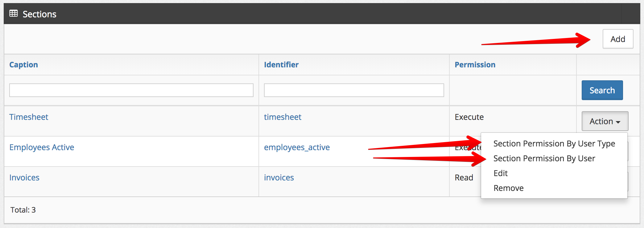Open the Employees Active caption link
The image size is (644, 228).
pyautogui.click(x=42, y=147)
